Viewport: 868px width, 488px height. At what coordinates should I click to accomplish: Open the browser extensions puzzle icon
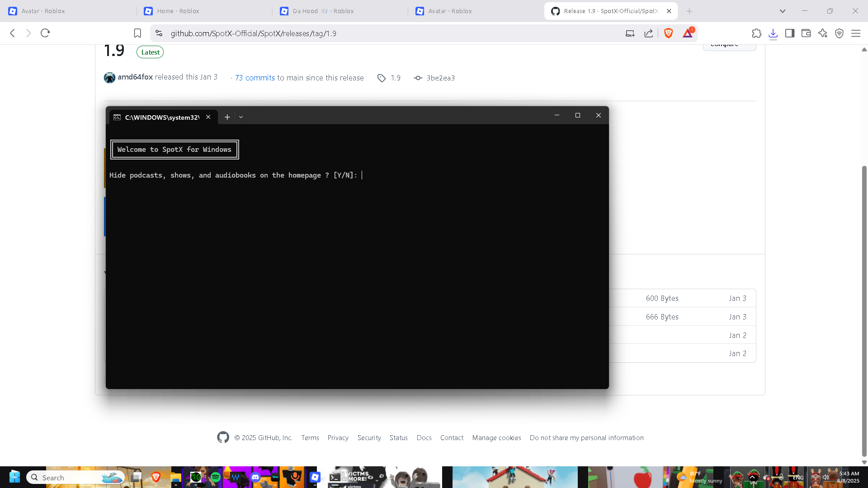(x=757, y=33)
